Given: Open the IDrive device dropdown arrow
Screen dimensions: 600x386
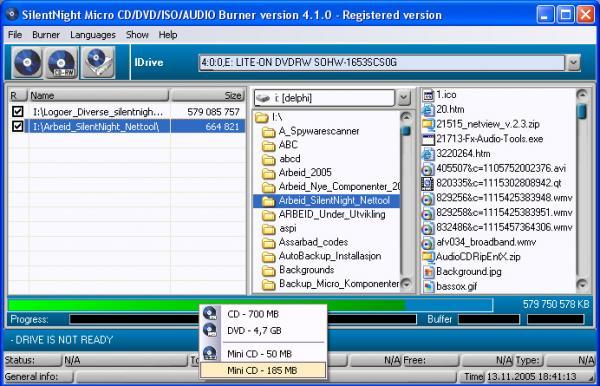Looking at the screenshot, I should [573, 63].
